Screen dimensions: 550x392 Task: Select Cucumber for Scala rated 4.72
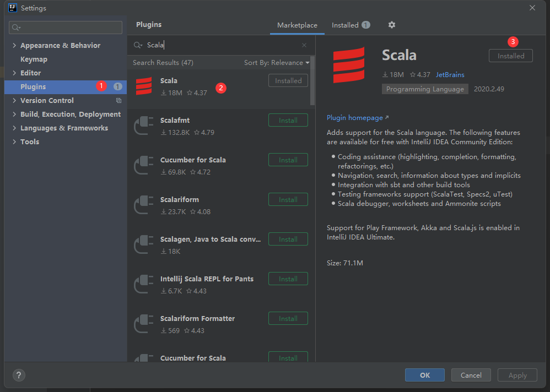point(193,160)
